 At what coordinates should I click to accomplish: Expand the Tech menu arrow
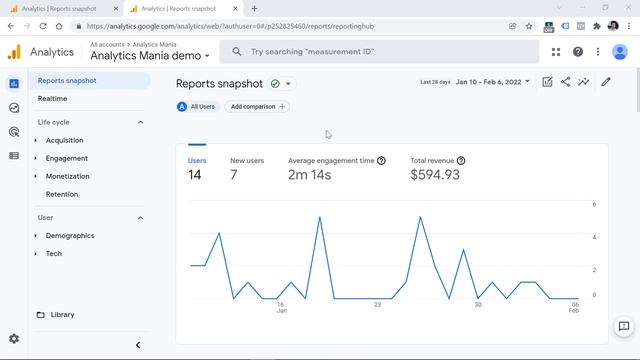pyautogui.click(x=36, y=253)
